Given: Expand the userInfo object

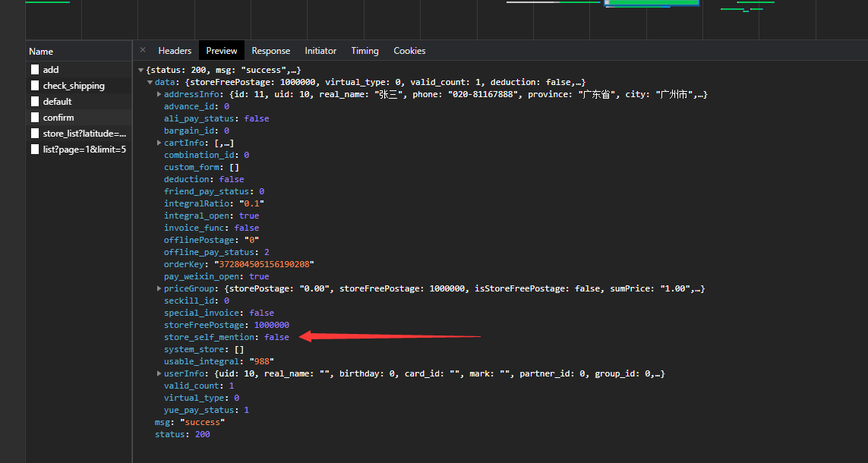Looking at the screenshot, I should pos(159,374).
